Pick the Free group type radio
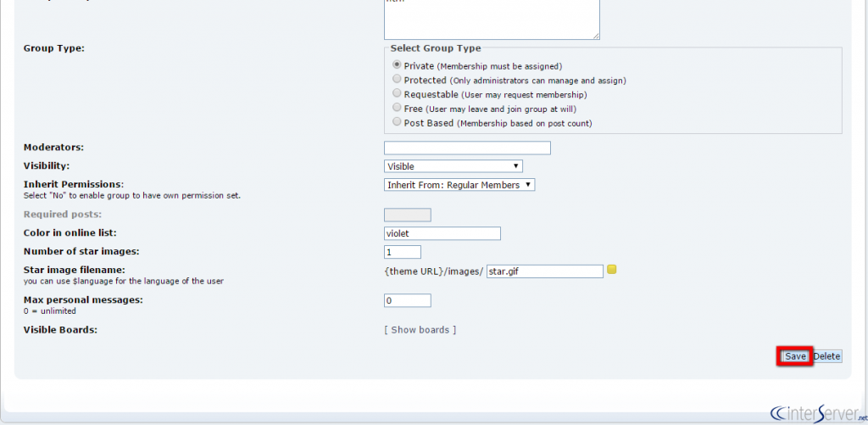 tap(397, 108)
